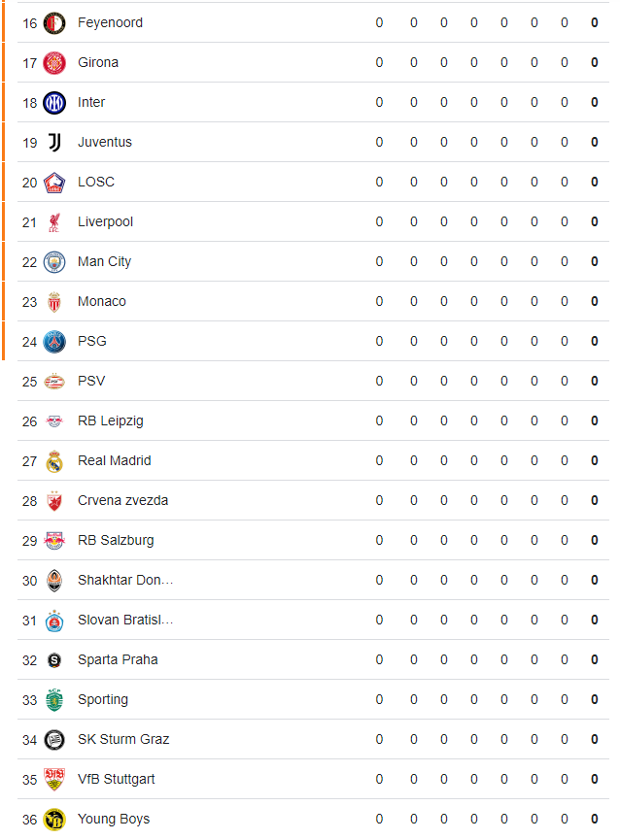Select the Liverpool crest icon
Viewport: 620px width, 840px height.
click(54, 221)
